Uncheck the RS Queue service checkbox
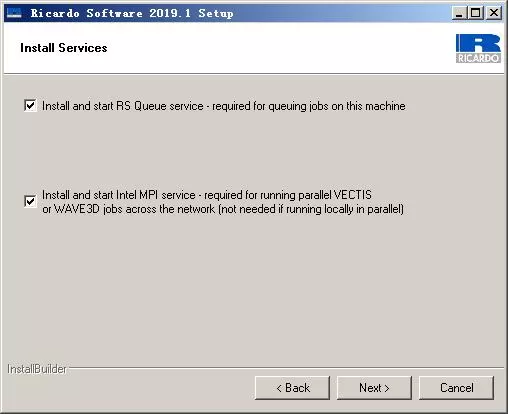 (30, 106)
